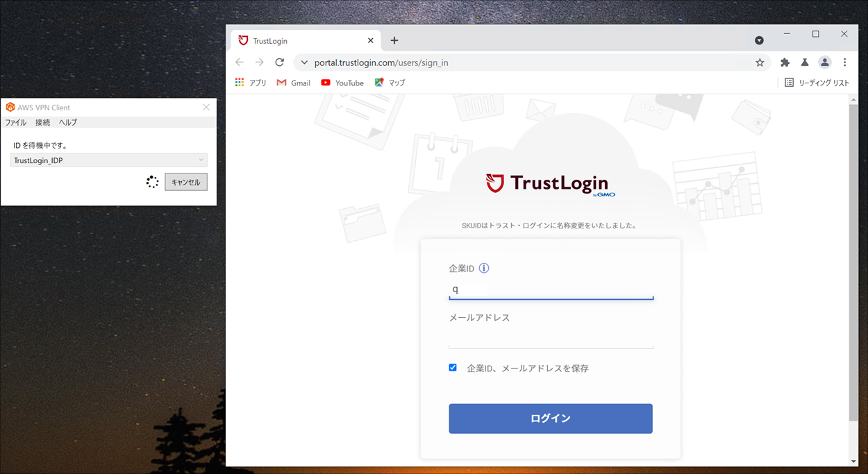The width and height of the screenshot is (868, 474).
Task: Open the Chrome profile avatar menu
Action: 825,62
